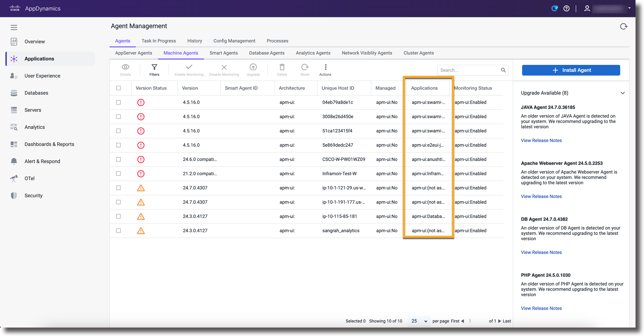Image resolution: width=644 pixels, height=336 pixels.
Task: Select row with host 5e869dedc247
Action: click(x=118, y=145)
